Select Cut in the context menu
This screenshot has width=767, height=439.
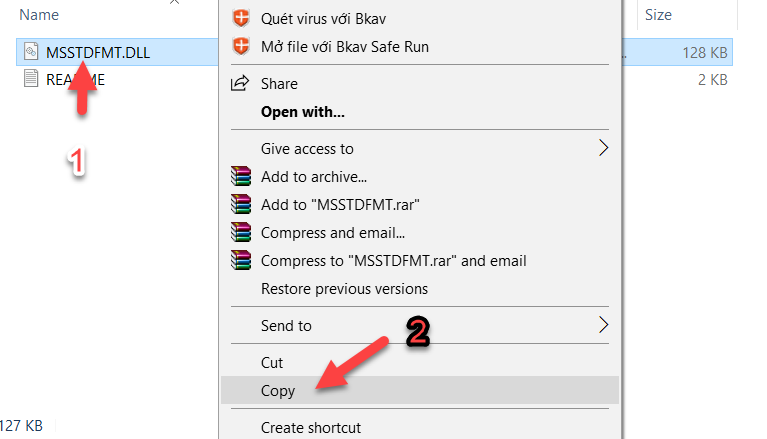(272, 363)
